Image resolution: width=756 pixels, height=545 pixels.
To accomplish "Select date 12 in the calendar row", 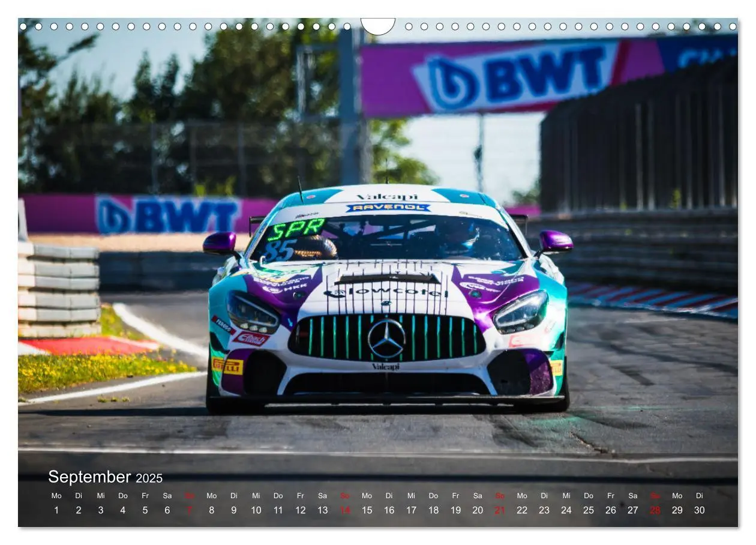I will 301,510.
